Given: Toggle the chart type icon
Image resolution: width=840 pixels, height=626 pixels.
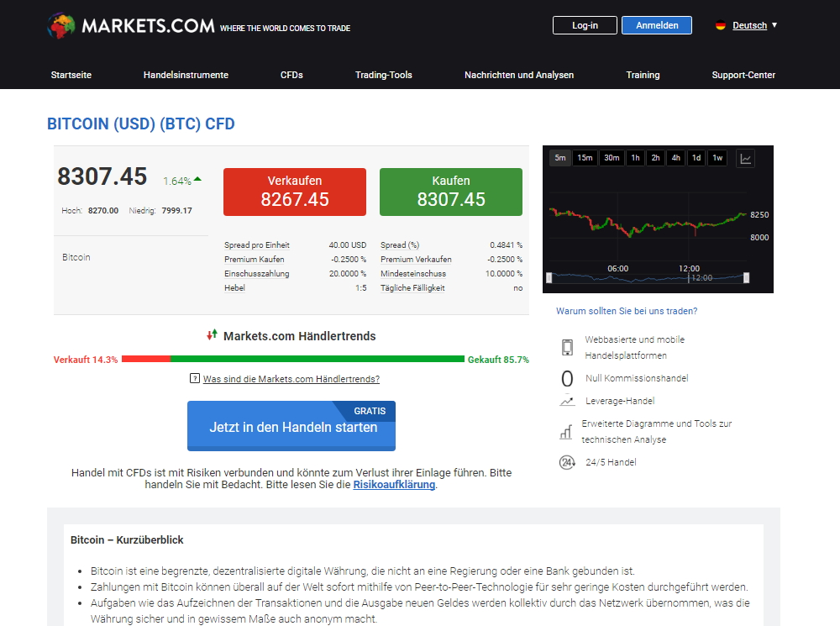Looking at the screenshot, I should [x=746, y=158].
